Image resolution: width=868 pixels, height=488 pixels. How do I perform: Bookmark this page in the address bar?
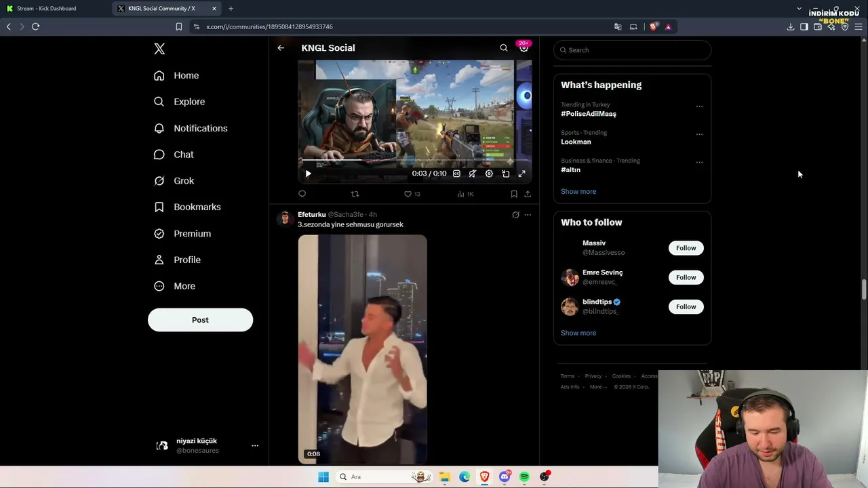tap(178, 26)
